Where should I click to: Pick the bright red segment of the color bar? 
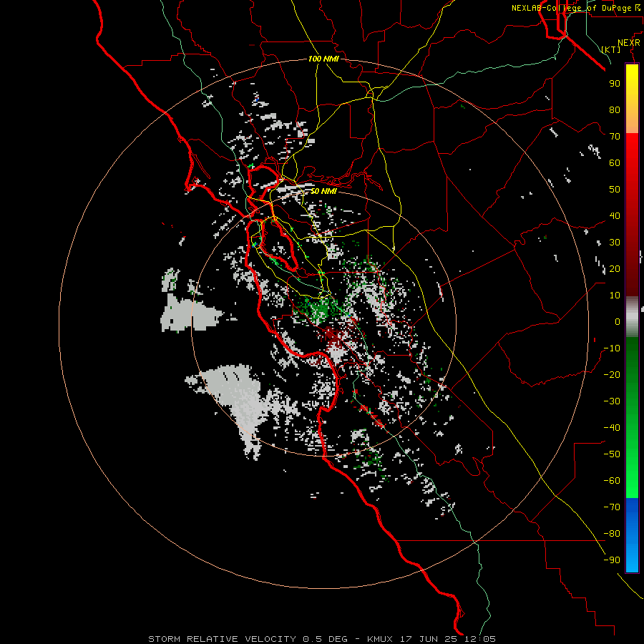[632, 150]
